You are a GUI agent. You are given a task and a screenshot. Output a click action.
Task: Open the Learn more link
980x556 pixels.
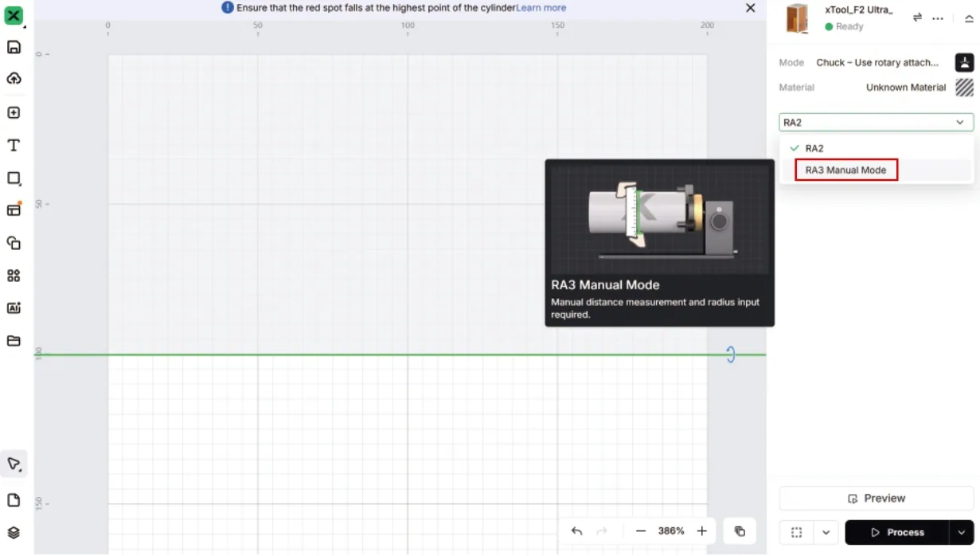(541, 8)
